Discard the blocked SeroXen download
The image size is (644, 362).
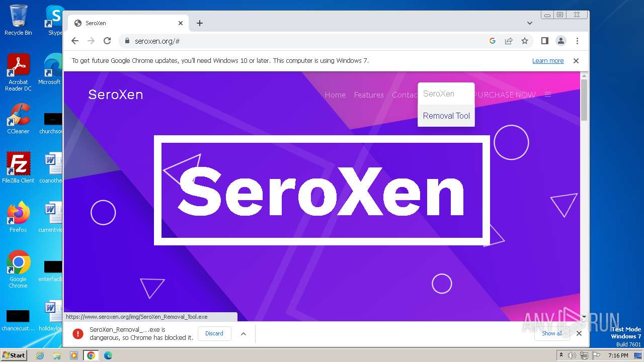[214, 333]
